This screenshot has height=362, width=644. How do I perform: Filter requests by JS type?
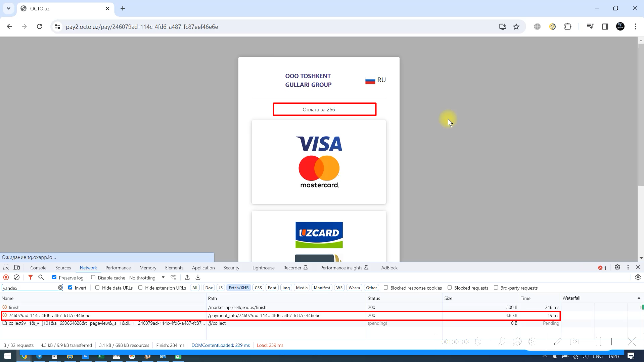tap(221, 288)
